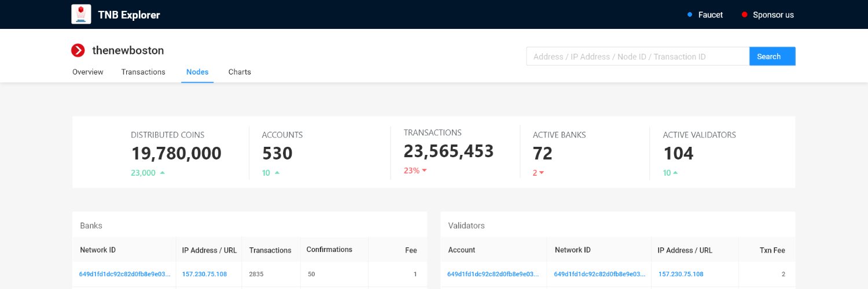Click the Txn Fee column header
The image size is (868, 289).
click(773, 250)
